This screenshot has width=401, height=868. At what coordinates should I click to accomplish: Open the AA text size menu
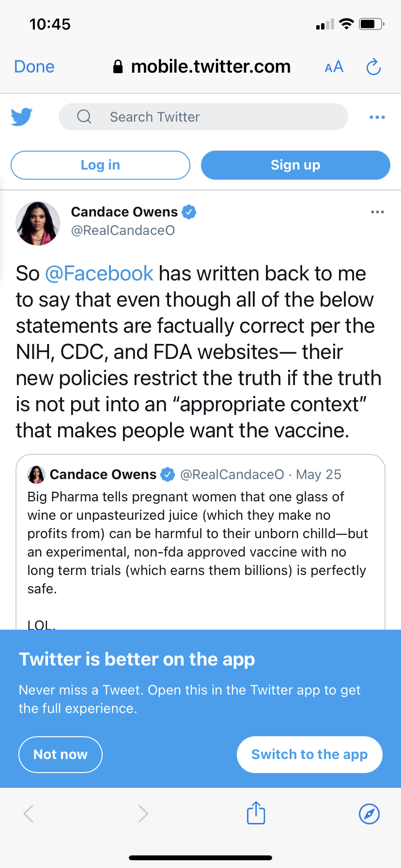click(334, 67)
